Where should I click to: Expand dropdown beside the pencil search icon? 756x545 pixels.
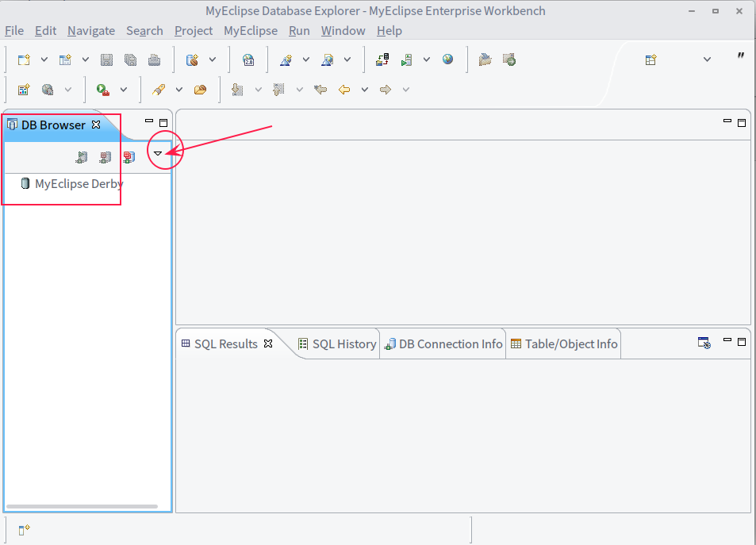[x=178, y=90]
